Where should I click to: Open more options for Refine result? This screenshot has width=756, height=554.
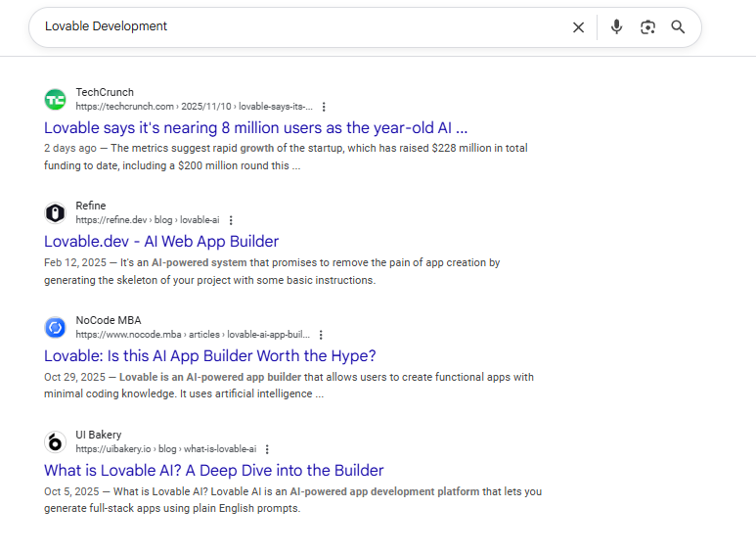tap(231, 220)
